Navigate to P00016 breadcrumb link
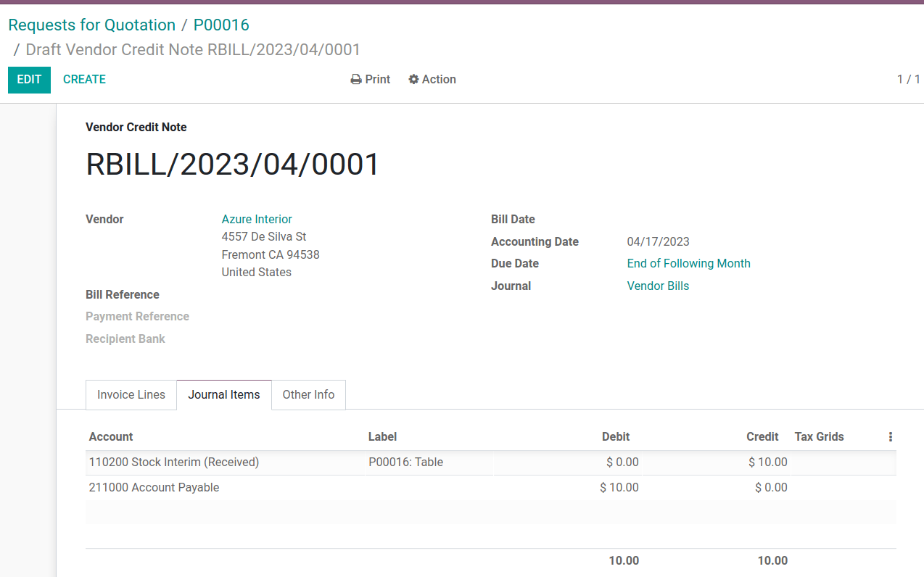The image size is (924, 577). pyautogui.click(x=221, y=25)
